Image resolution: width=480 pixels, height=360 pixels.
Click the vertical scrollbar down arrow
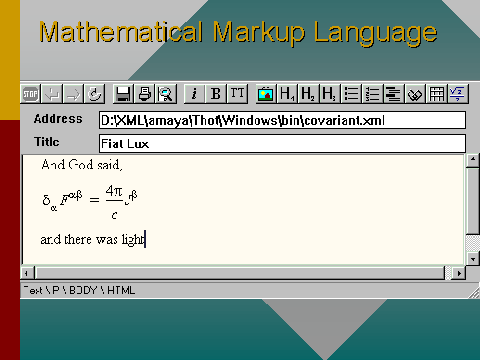pos(473,258)
